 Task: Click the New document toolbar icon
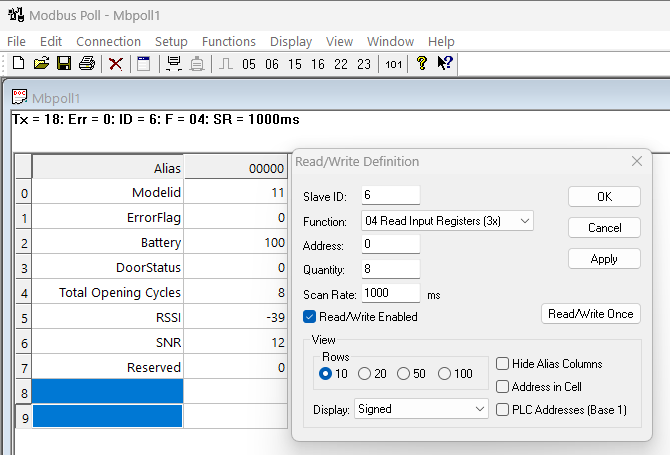click(x=18, y=63)
